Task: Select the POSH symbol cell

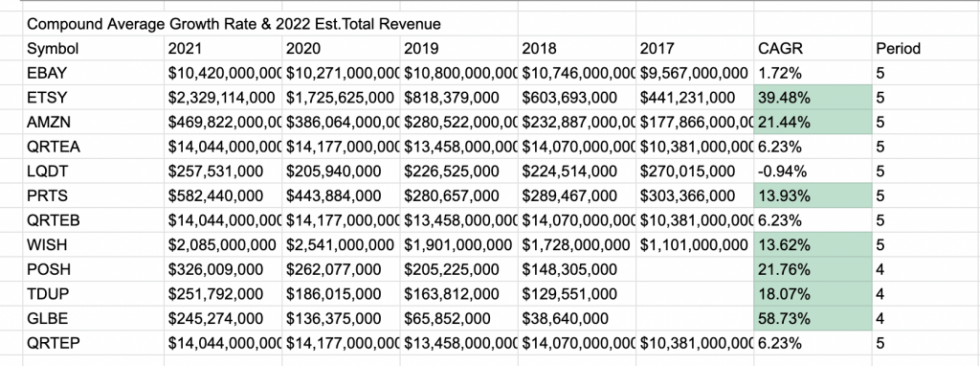Action: (94, 269)
